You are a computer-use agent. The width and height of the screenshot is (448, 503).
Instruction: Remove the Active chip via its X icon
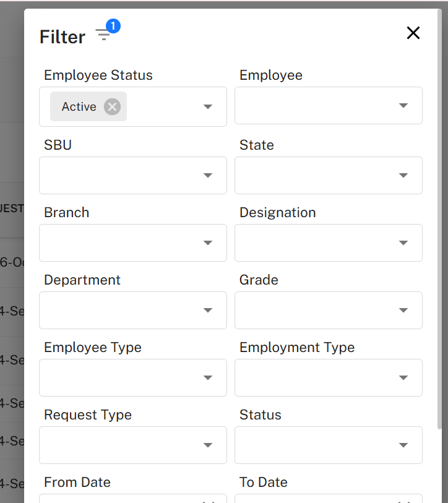tap(112, 106)
